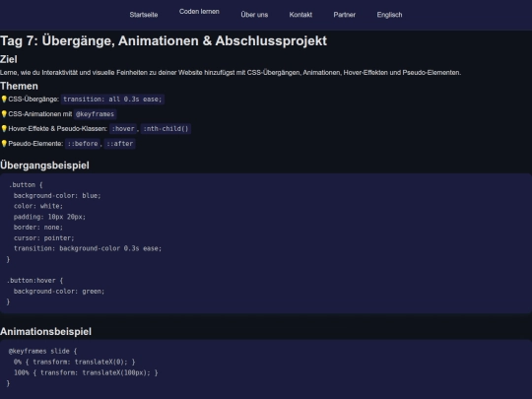Click the ':nth-child()' inline code tag
This screenshot has width=532, height=399.
tap(166, 129)
